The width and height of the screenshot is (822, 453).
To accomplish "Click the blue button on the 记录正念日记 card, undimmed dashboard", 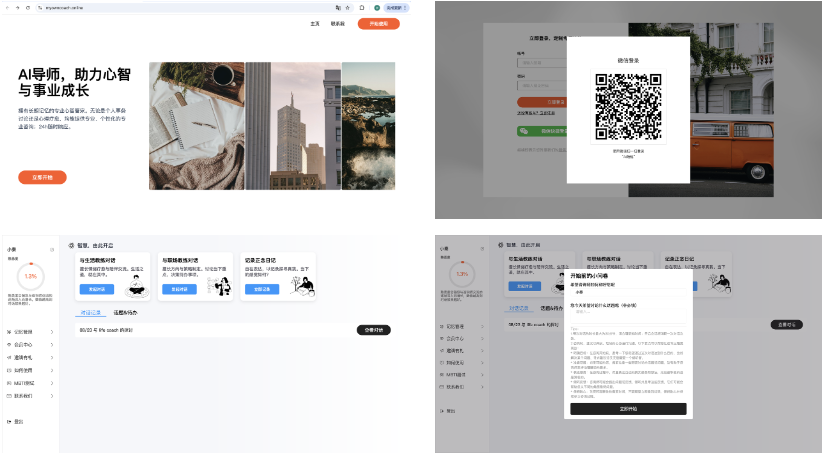I will 262,289.
